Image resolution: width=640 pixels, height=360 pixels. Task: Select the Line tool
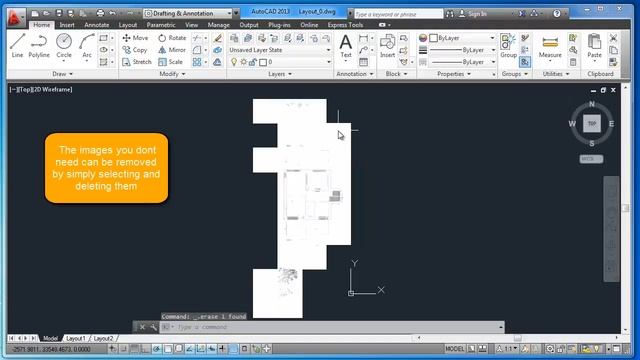click(x=17, y=45)
